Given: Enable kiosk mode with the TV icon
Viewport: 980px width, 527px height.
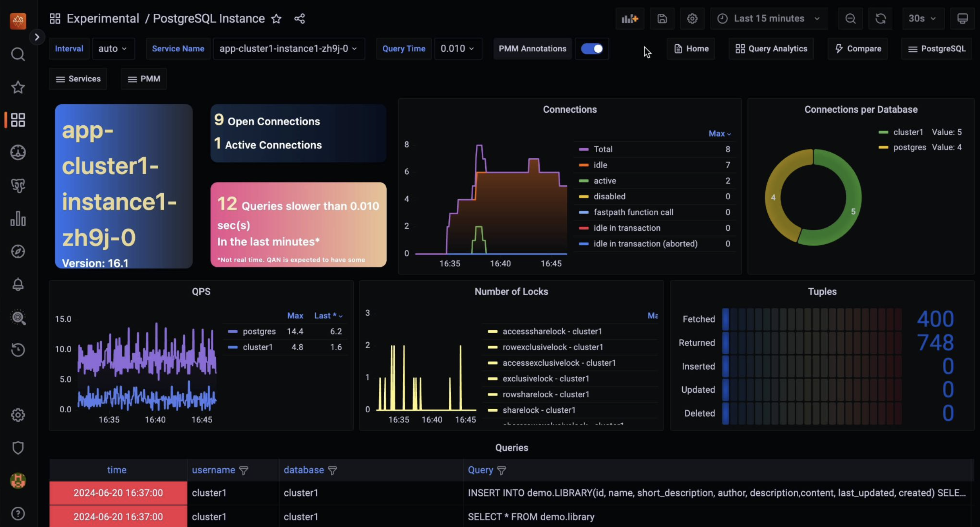Looking at the screenshot, I should click(963, 18).
